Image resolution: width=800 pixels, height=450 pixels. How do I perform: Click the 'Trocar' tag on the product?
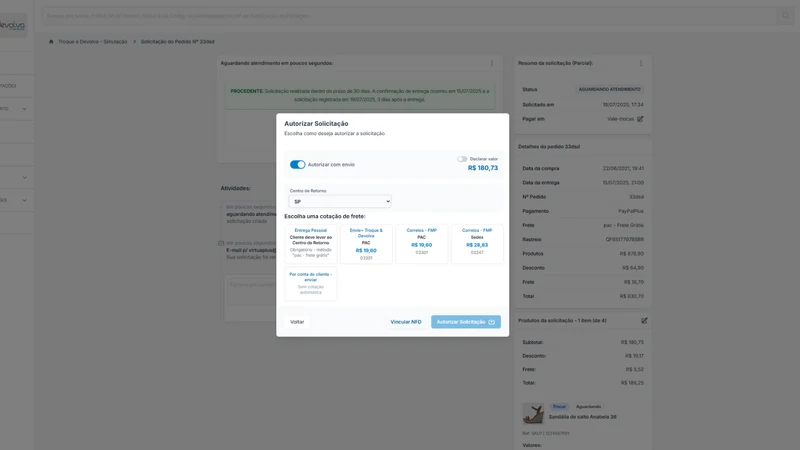[x=560, y=407]
